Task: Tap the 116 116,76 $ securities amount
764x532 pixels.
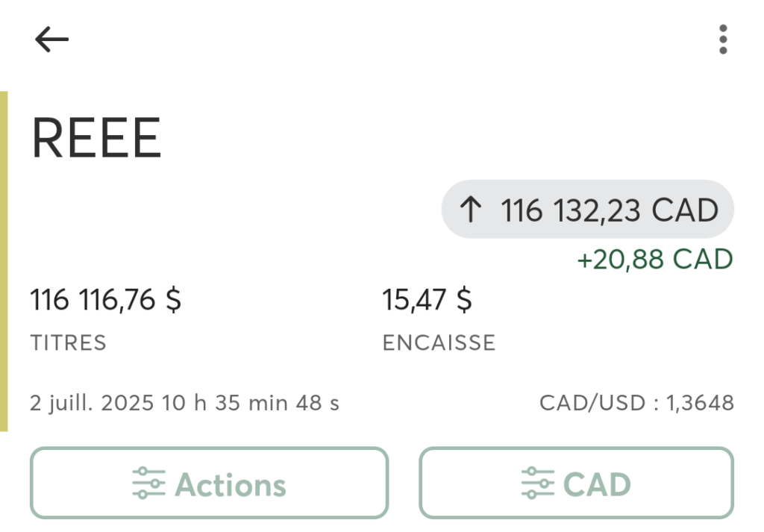Action: tap(106, 300)
